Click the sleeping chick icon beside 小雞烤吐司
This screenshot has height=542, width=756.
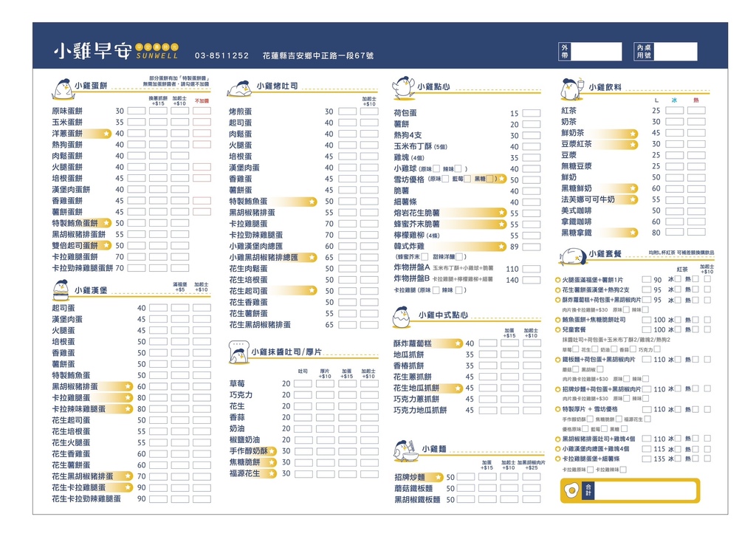tap(240, 89)
